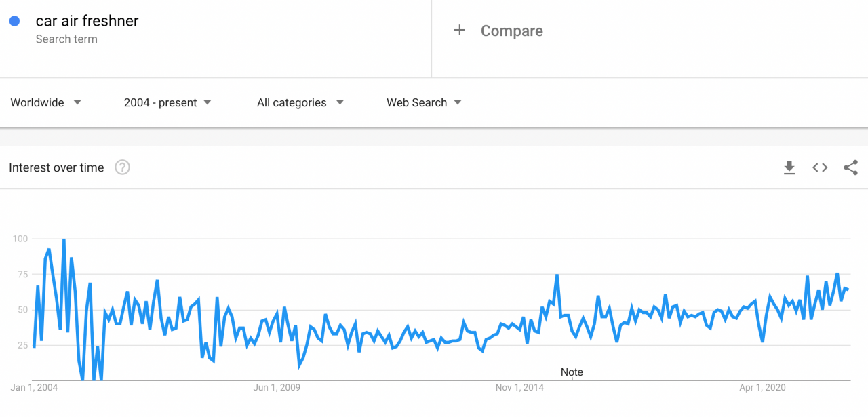
Task: Download the Interest over time data
Action: 789,167
